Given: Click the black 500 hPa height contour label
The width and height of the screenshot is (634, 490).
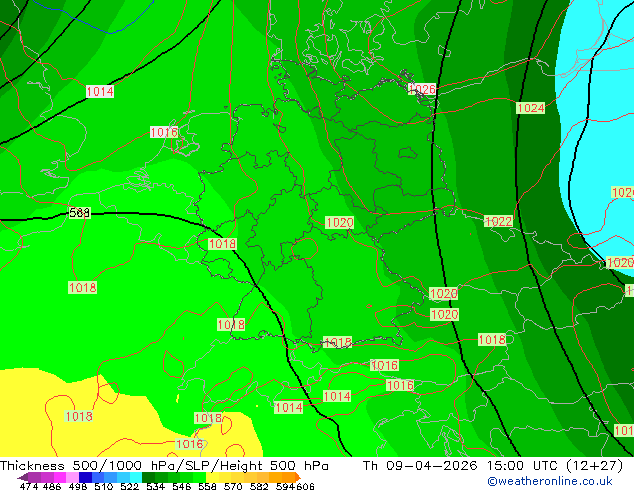Looking at the screenshot, I should (79, 212).
